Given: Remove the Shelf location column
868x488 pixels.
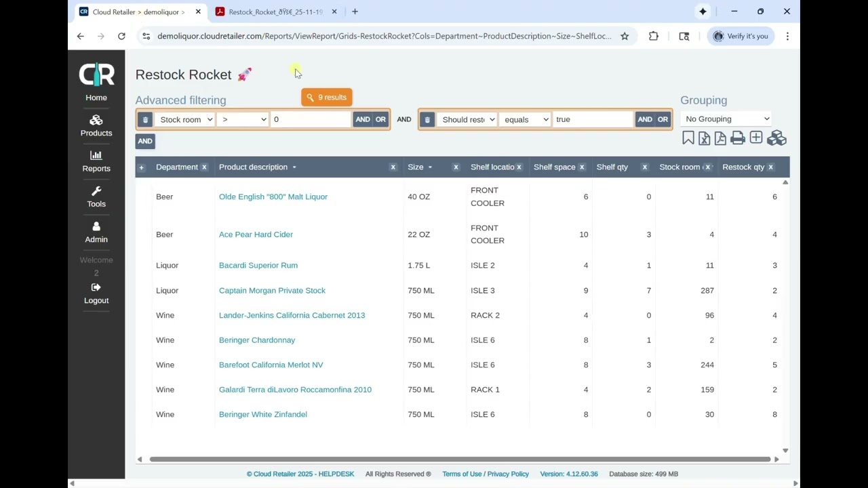Looking at the screenshot, I should [x=519, y=167].
